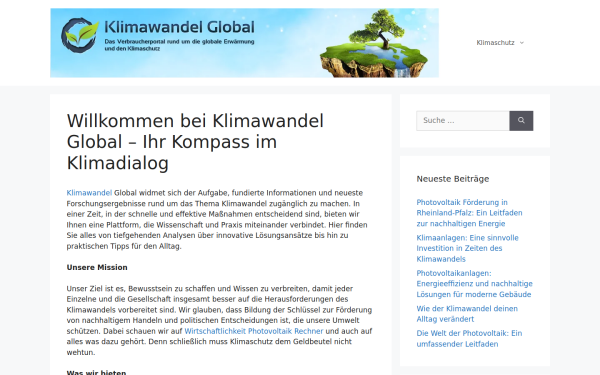Open Photovoltaik Förderung in Rheinland-Pfalz post
600x375 pixels.
pos(469,213)
